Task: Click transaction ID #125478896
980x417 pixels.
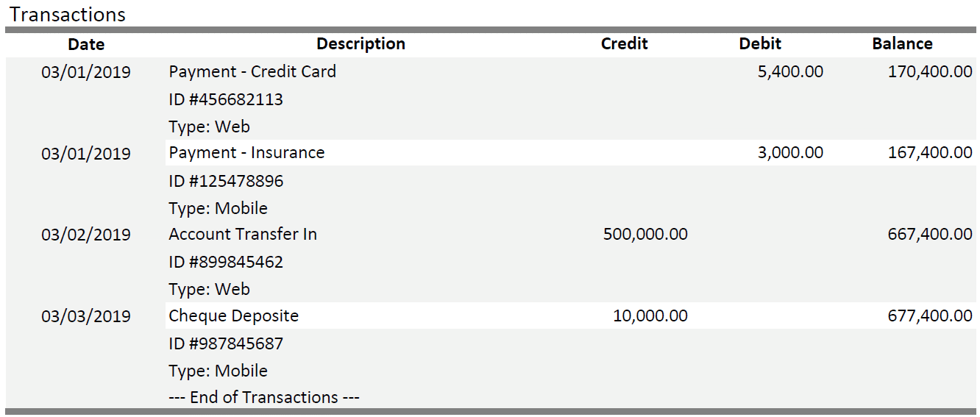Action: pos(226,181)
